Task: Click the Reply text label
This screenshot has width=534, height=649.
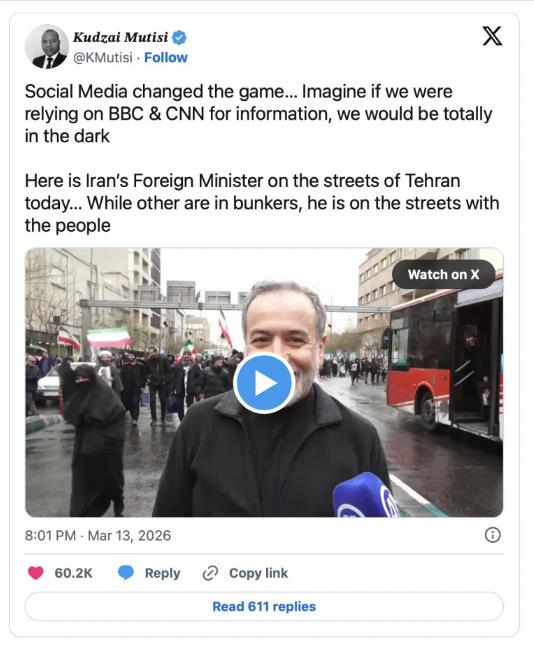Action: tap(162, 573)
